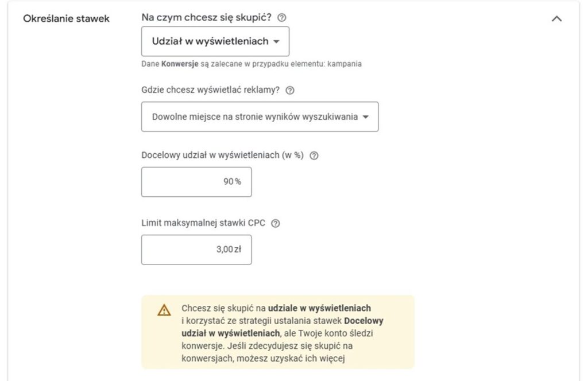Image resolution: width=588 pixels, height=381 pixels.
Task: Click the bold "Konwersje" word in the hint
Action: [180, 64]
